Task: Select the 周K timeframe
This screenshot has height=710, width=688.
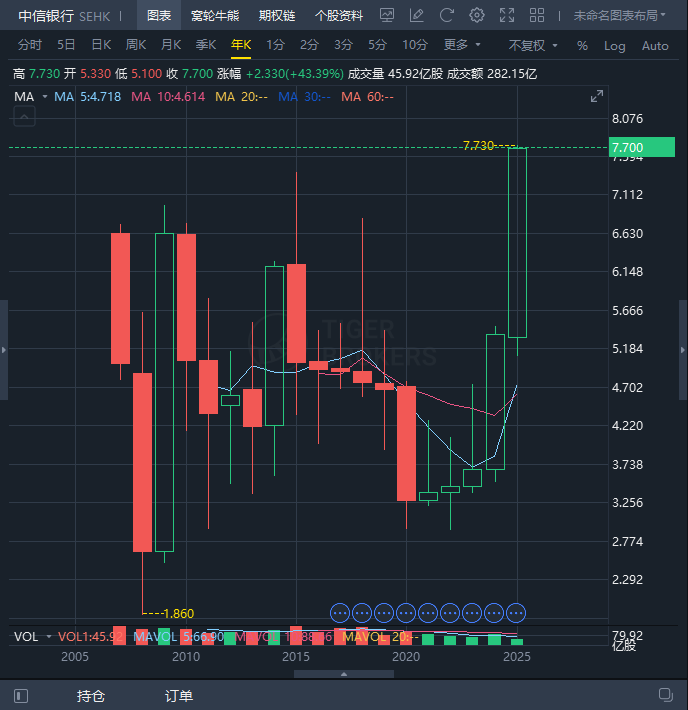Action: 136,45
